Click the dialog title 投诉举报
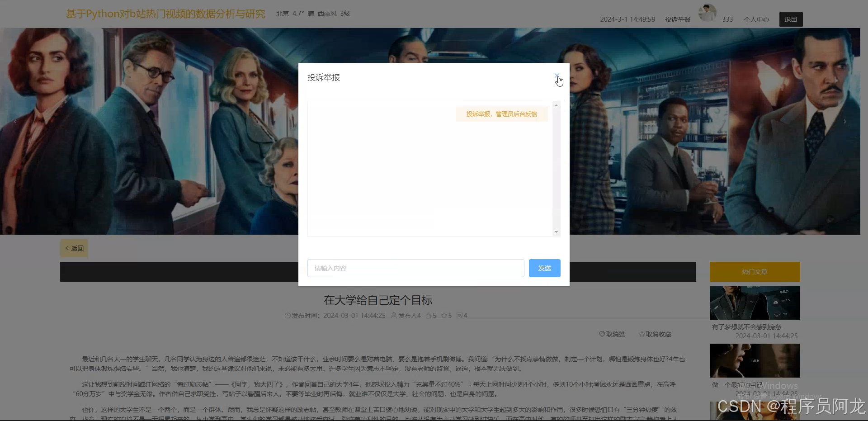 pyautogui.click(x=324, y=78)
